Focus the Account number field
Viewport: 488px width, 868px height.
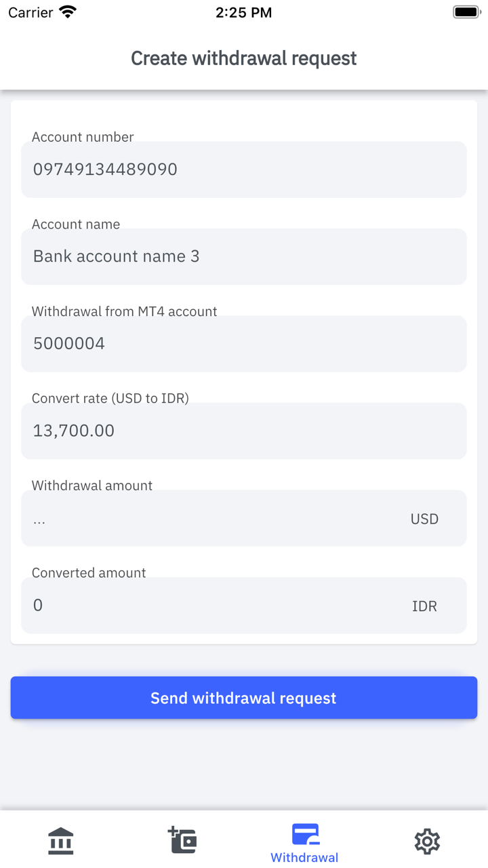pyautogui.click(x=244, y=170)
